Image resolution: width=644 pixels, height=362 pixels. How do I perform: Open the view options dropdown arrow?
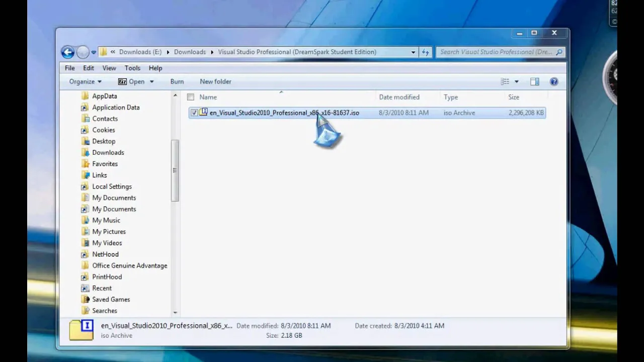click(516, 81)
